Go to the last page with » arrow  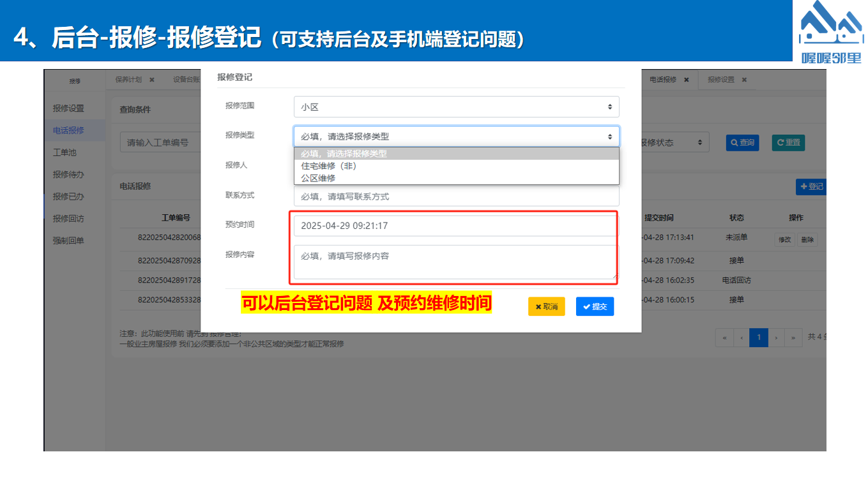[793, 338]
